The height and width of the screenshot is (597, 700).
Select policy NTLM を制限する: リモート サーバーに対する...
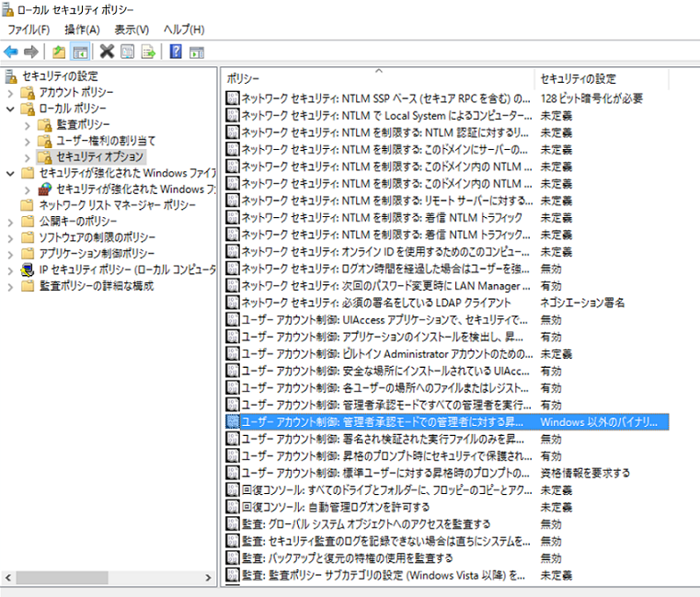point(387,201)
